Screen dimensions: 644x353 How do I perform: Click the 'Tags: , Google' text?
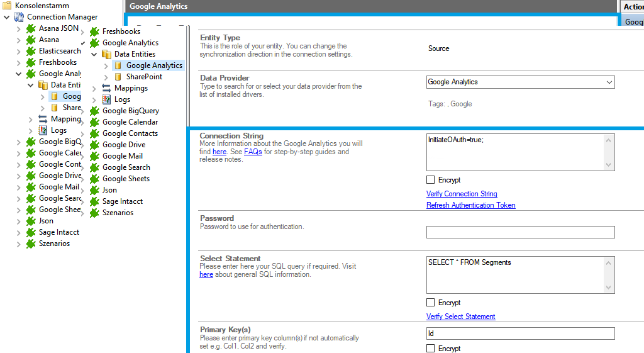(x=450, y=104)
